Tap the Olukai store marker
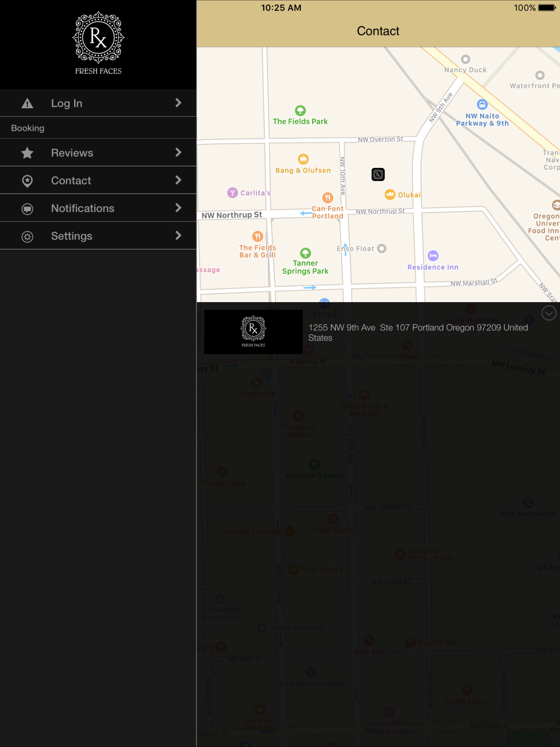Image resolution: width=560 pixels, height=747 pixels. click(390, 194)
